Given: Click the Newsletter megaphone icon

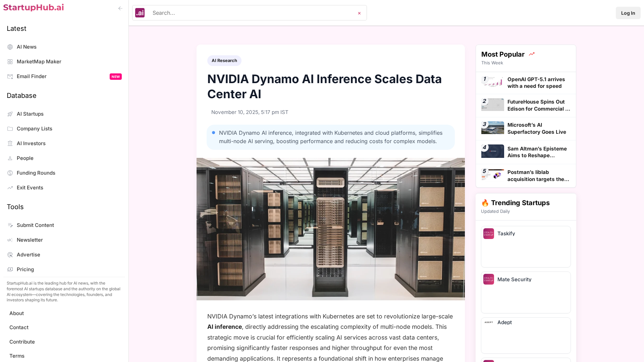Looking at the screenshot, I should [x=10, y=240].
